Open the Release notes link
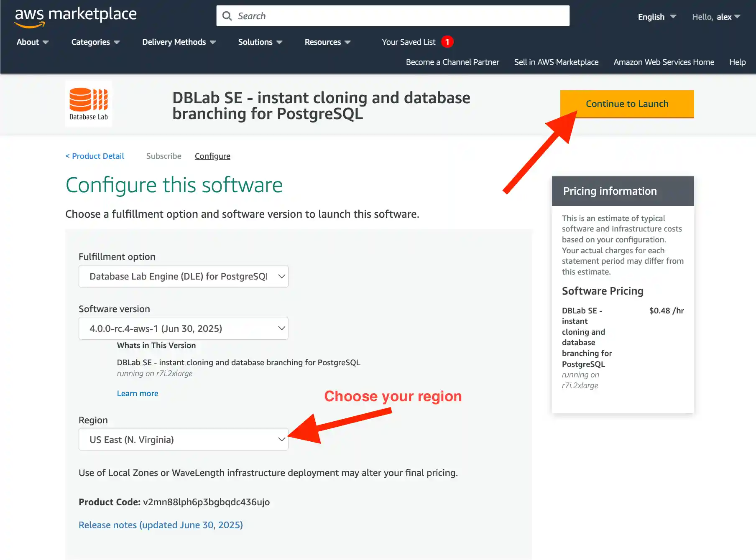Viewport: 756px width, 560px height. tap(161, 525)
